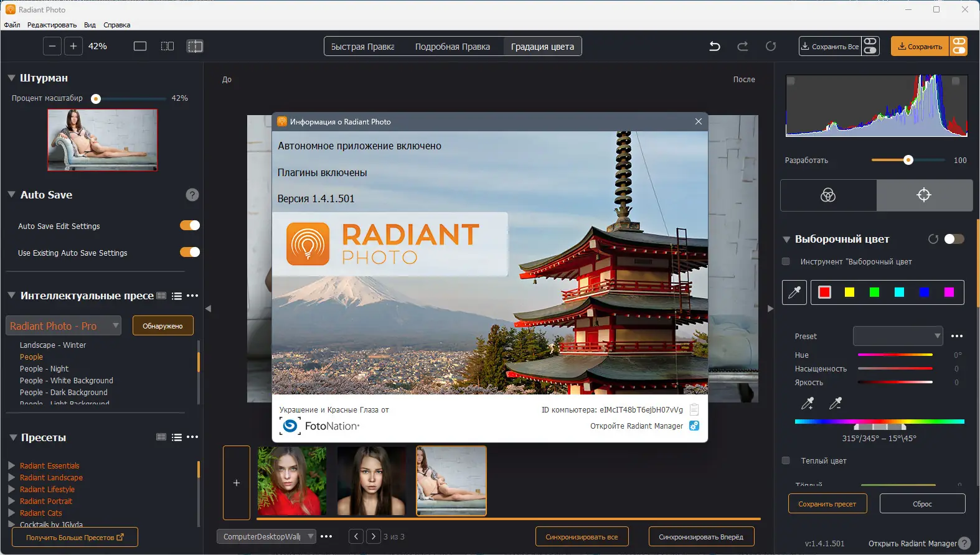Switch smart presets to thumbnail view
980x555 pixels.
[161, 296]
